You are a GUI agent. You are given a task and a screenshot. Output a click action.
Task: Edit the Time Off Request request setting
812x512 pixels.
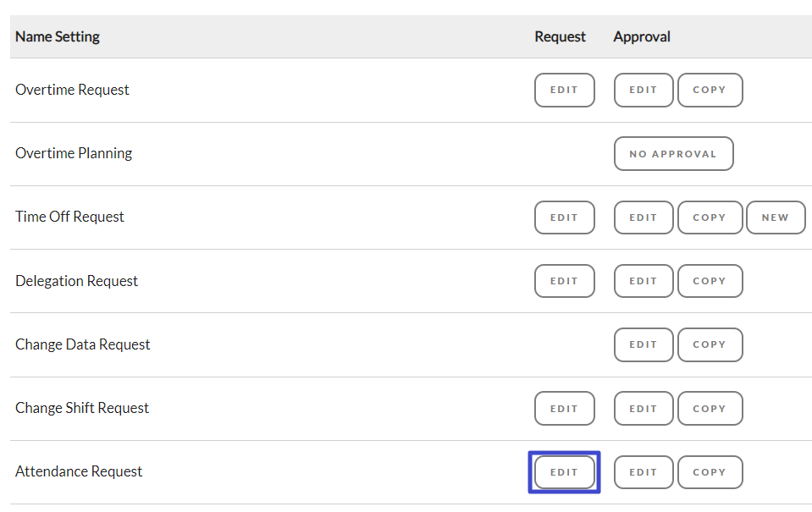point(565,217)
